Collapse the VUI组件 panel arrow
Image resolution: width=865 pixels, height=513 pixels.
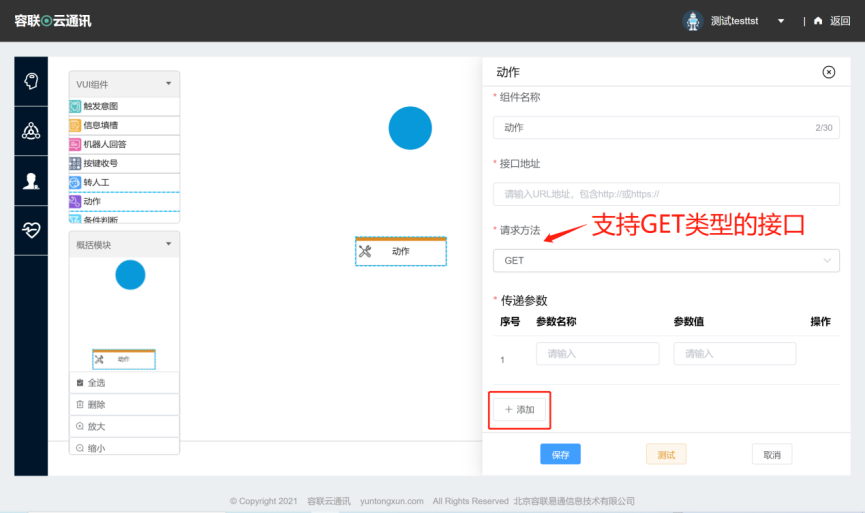[169, 84]
